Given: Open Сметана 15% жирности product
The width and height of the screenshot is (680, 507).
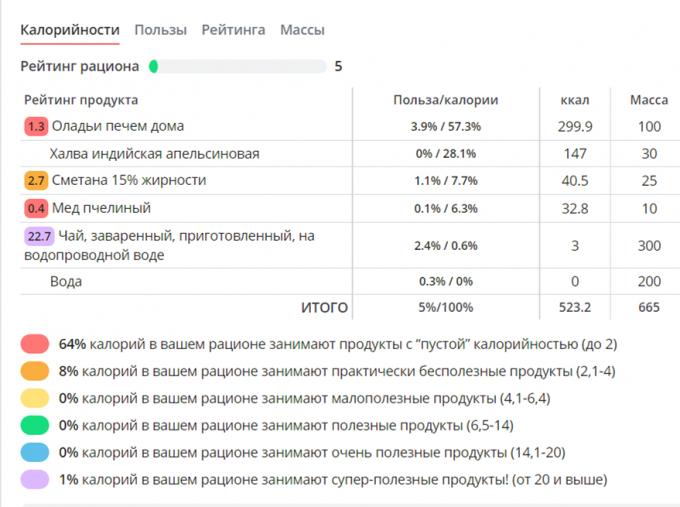Looking at the screenshot, I should pyautogui.click(x=129, y=181).
